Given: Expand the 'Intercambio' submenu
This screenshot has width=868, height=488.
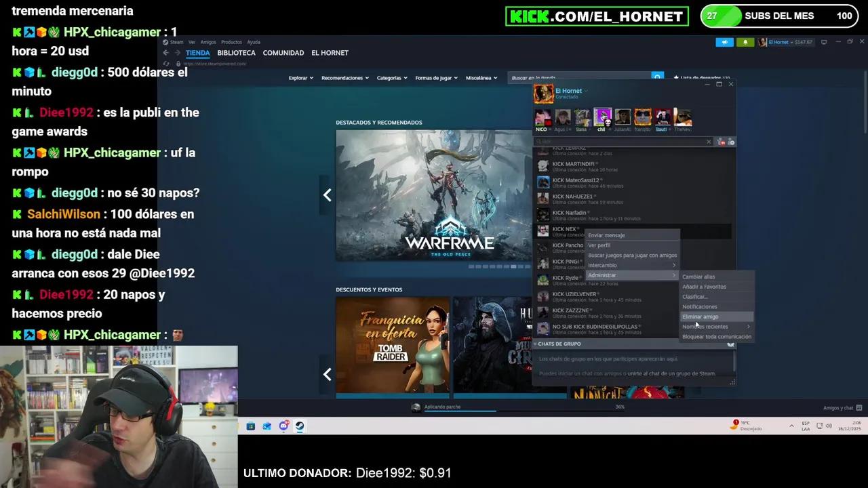Looking at the screenshot, I should pos(632,265).
